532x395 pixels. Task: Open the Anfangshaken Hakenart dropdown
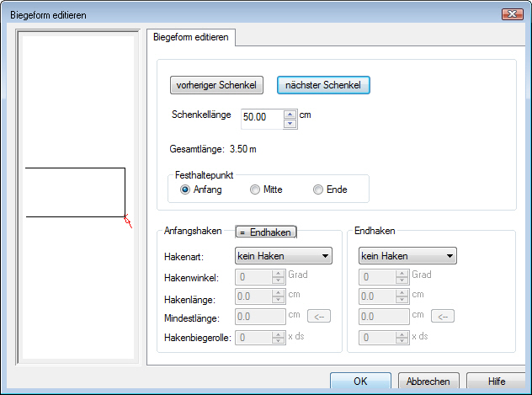284,256
